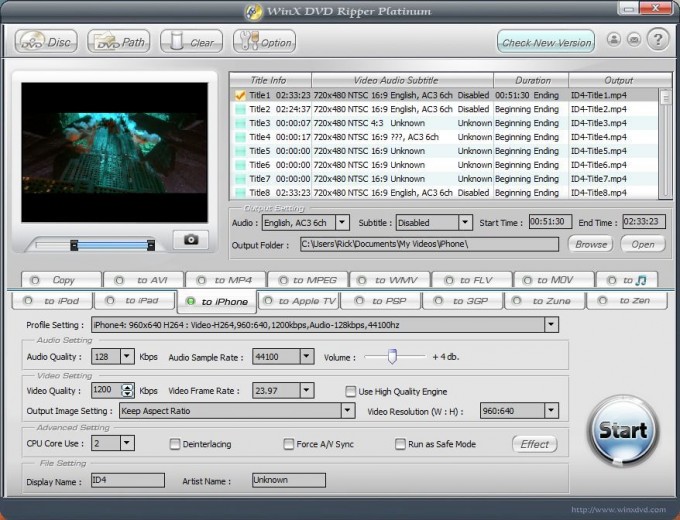Enable Force A/V Sync

click(x=288, y=444)
